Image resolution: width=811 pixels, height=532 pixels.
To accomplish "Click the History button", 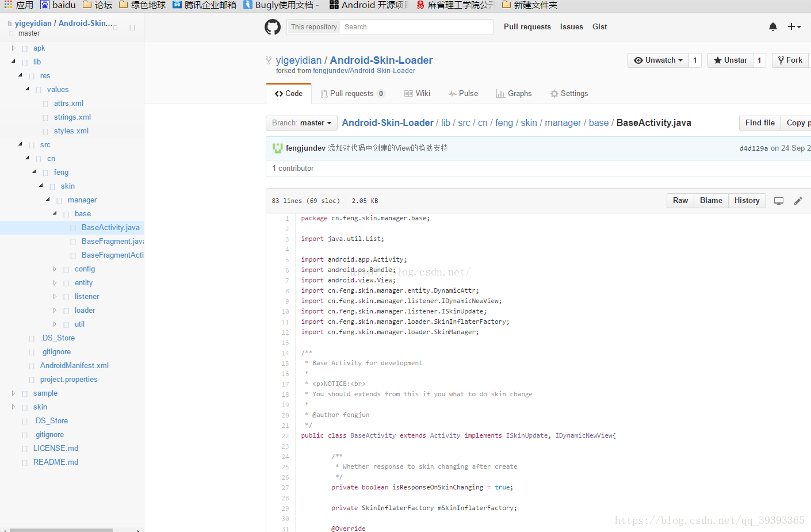I will (747, 201).
